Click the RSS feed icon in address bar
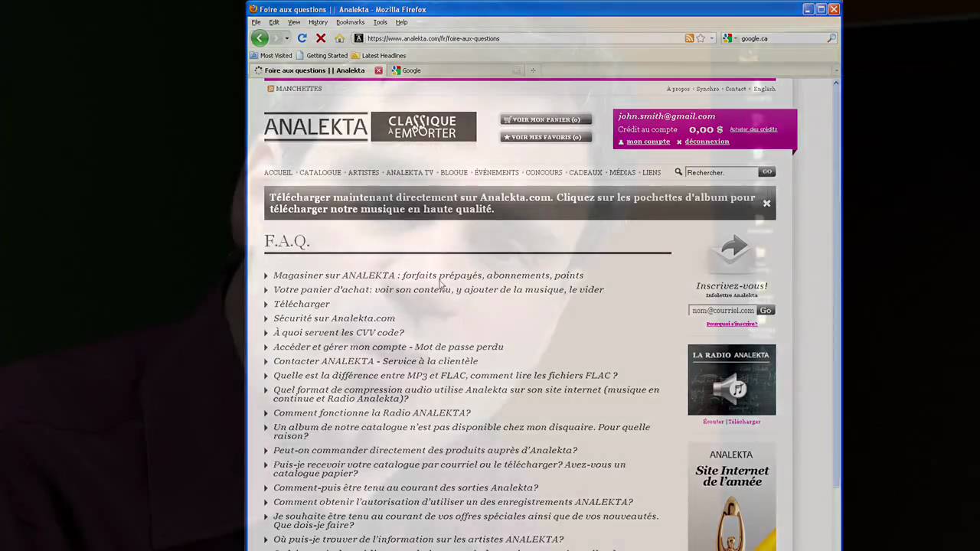Screen dimensions: 980x551 pos(689,38)
